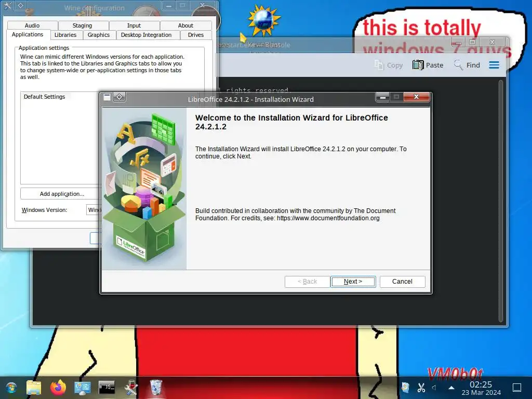The image size is (532, 399).
Task: Open the system settings taskbar icon
Action: (x=83, y=388)
